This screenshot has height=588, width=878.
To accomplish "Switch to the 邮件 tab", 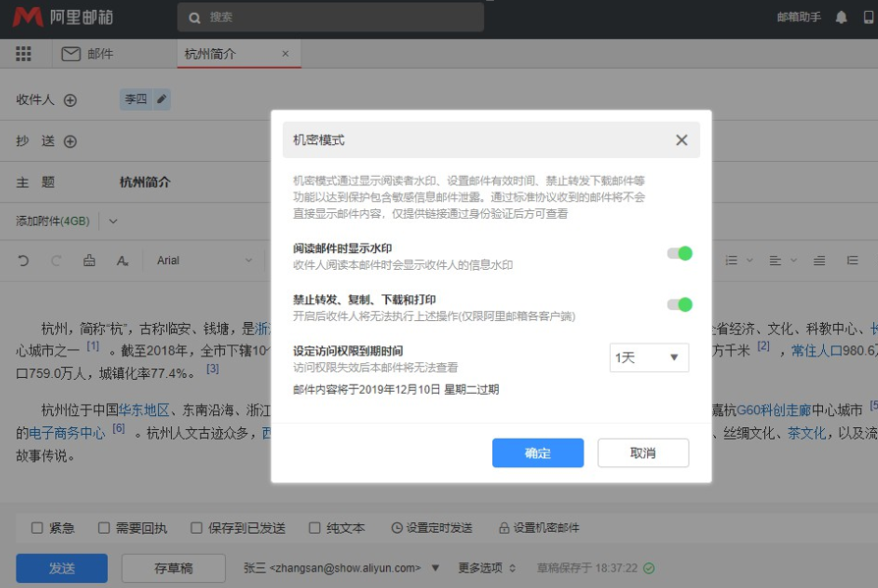I will coord(88,54).
